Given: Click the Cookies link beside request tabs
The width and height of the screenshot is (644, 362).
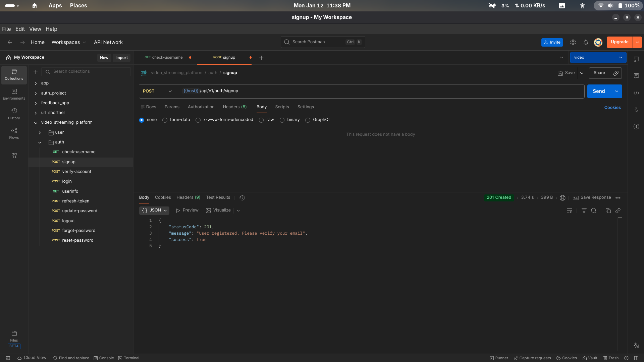Looking at the screenshot, I should pyautogui.click(x=612, y=108).
